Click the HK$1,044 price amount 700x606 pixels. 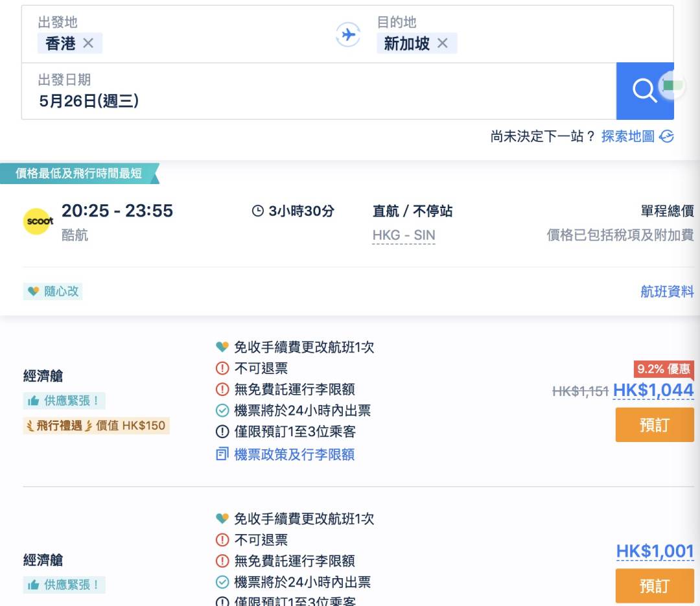[653, 390]
